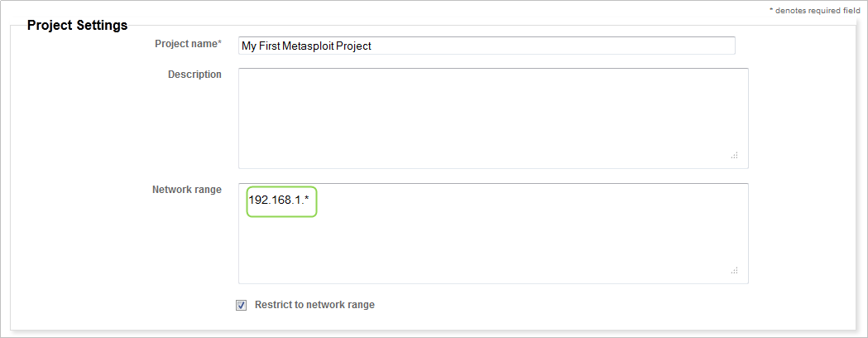
Task: Click the 'Network range' field label
Action: (187, 190)
